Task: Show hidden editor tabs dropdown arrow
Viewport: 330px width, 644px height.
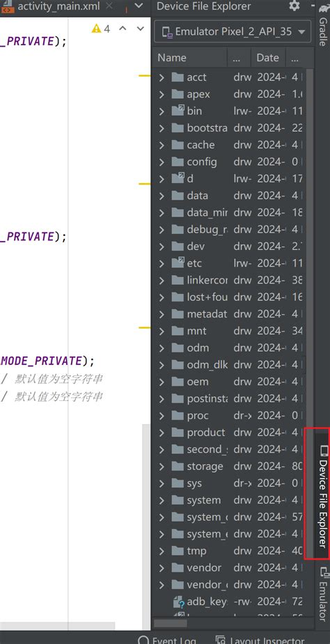Action: (x=139, y=6)
